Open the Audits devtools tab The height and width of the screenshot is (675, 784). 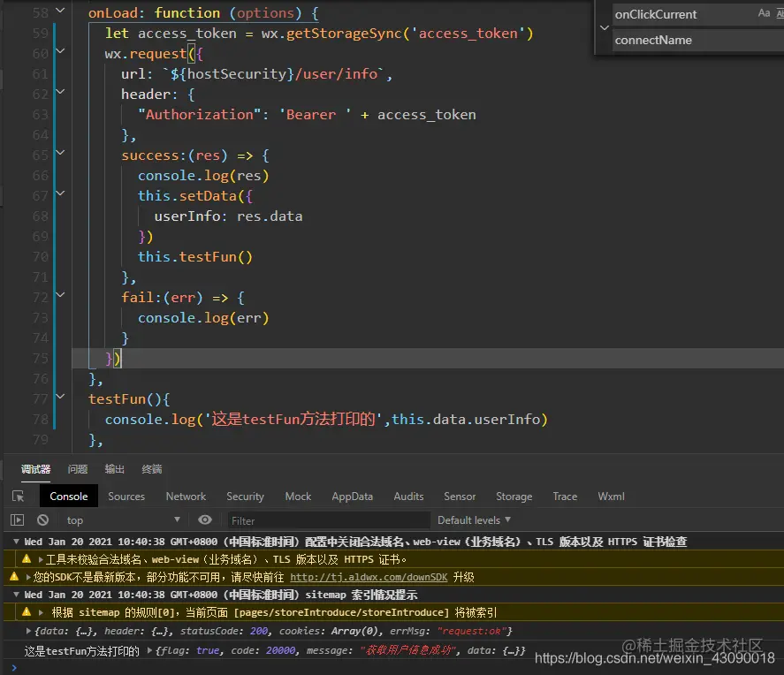tap(408, 497)
